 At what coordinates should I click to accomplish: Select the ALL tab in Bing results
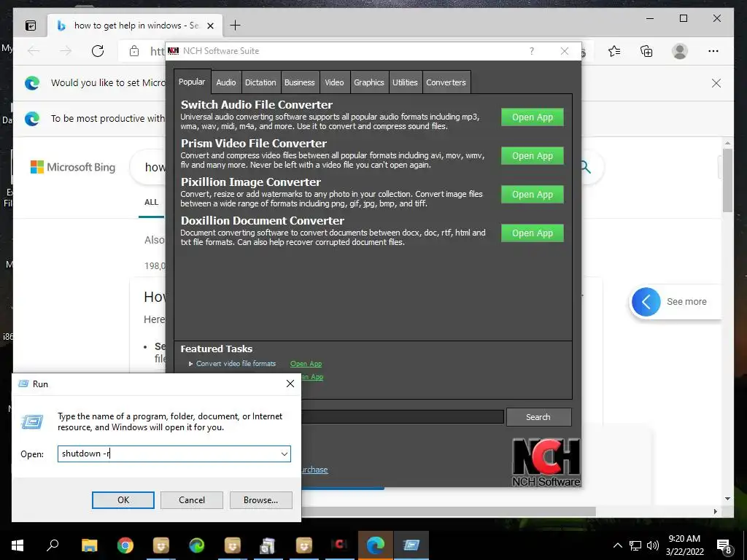point(152,203)
